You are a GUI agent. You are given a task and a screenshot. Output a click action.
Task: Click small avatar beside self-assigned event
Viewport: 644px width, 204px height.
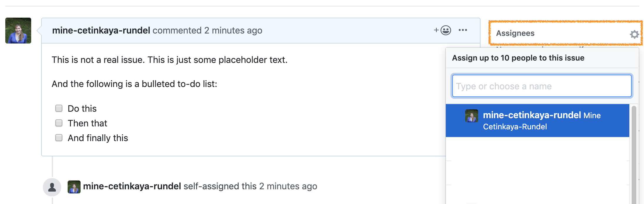click(x=74, y=187)
